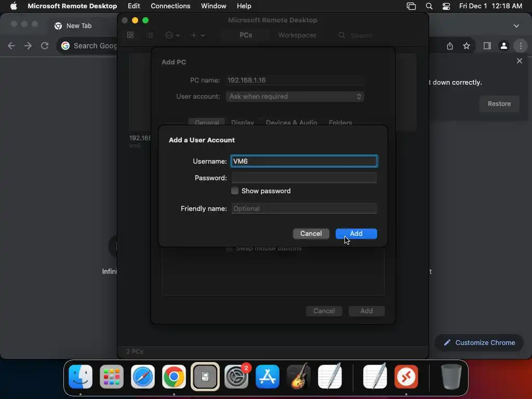Open the Microsoft Remote Desktop app menu

[72, 6]
